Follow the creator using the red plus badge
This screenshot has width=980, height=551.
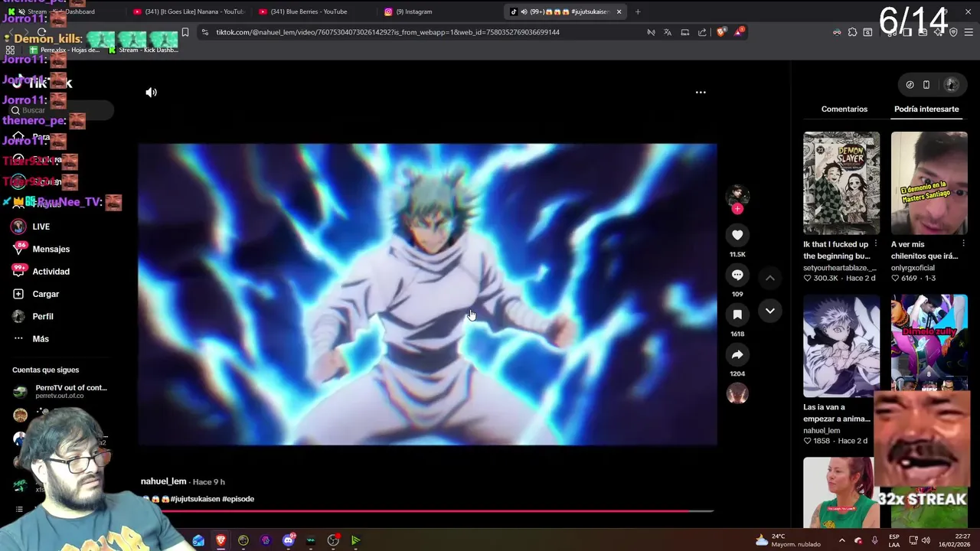(737, 208)
